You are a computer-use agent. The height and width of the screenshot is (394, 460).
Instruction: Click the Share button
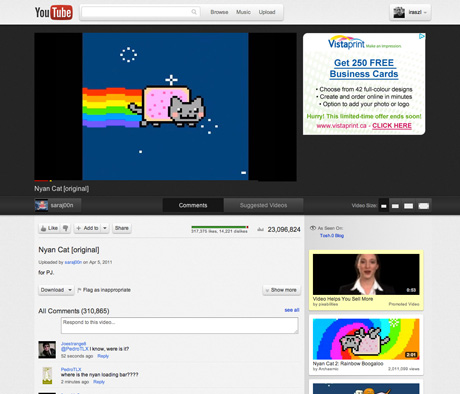pos(122,228)
